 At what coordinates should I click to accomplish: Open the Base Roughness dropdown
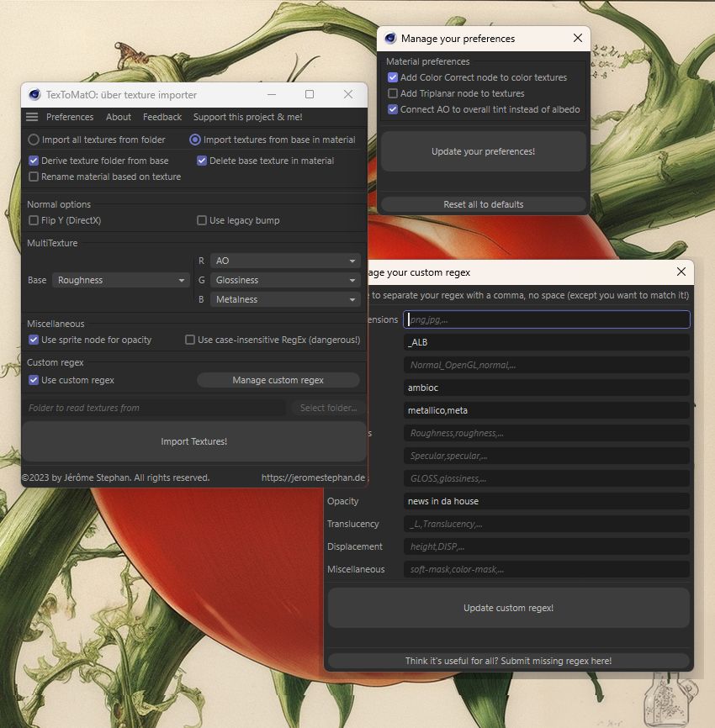(x=121, y=280)
